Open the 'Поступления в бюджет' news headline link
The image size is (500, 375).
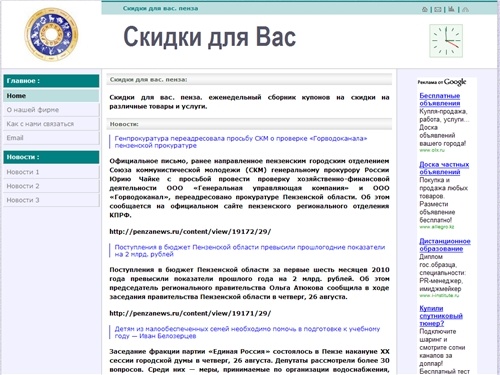(x=250, y=251)
